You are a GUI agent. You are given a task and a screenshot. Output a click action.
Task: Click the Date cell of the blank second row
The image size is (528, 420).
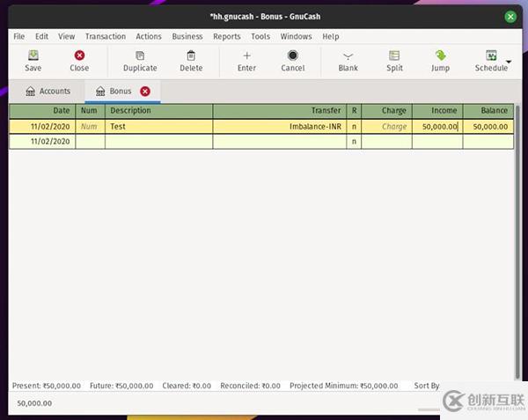point(42,142)
